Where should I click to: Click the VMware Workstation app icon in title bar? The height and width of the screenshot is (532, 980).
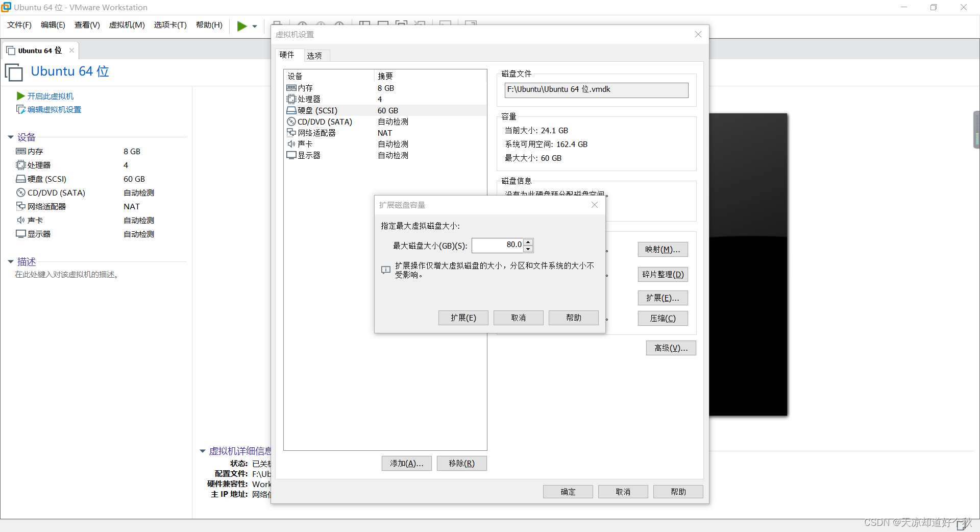pyautogui.click(x=6, y=7)
